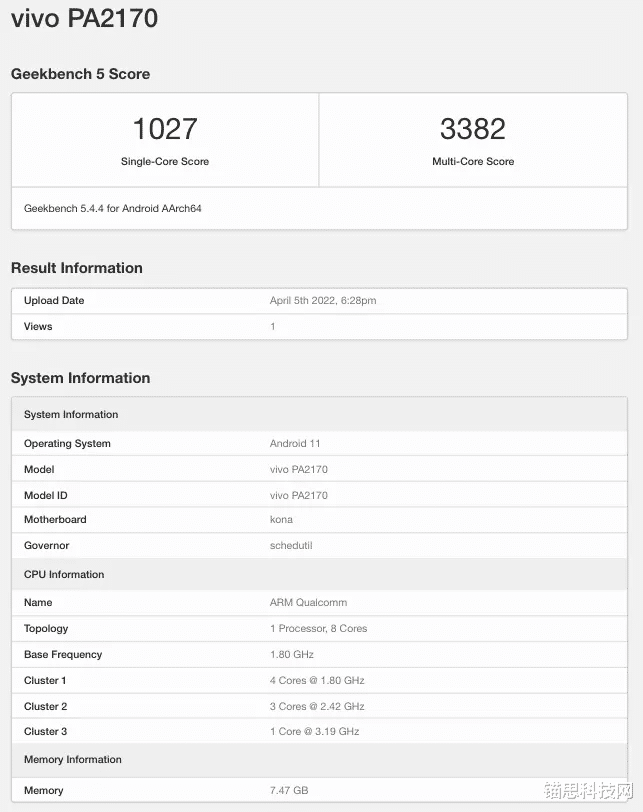Click the multi-core score value 3382

pyautogui.click(x=473, y=128)
